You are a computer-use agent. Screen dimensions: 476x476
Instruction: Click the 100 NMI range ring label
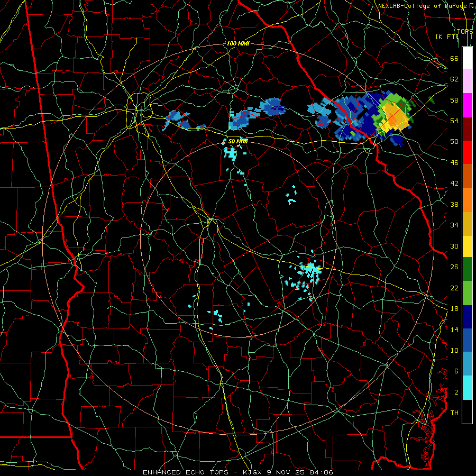[238, 43]
